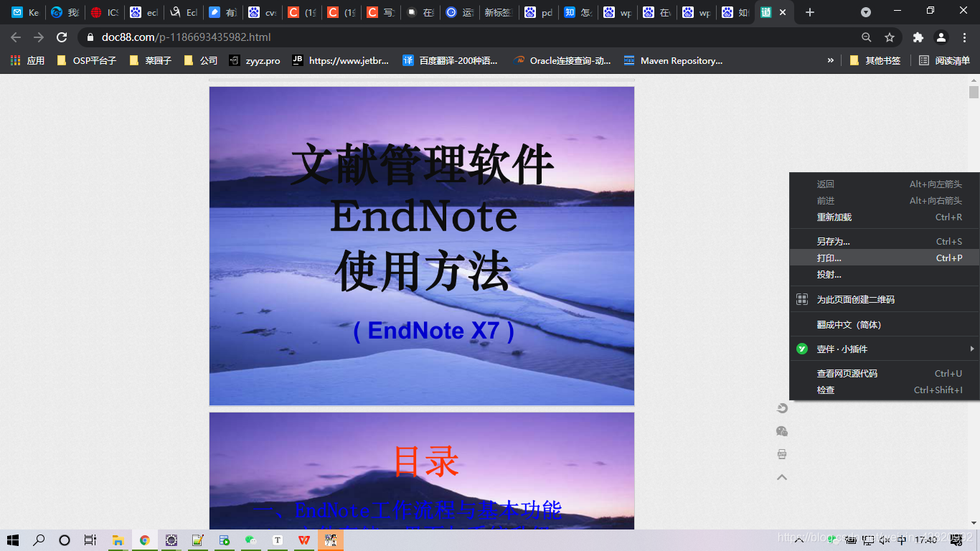Close the active 道 tab
980x551 pixels.
pos(783,12)
